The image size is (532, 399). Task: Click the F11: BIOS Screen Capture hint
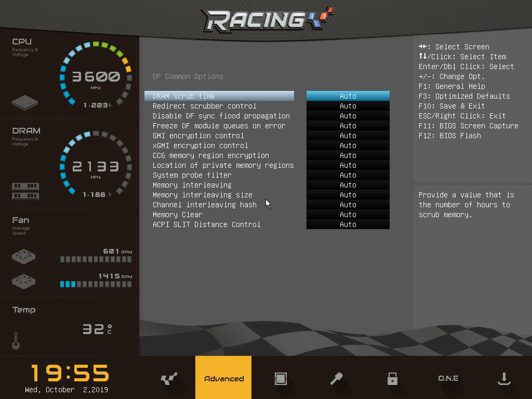(x=468, y=126)
